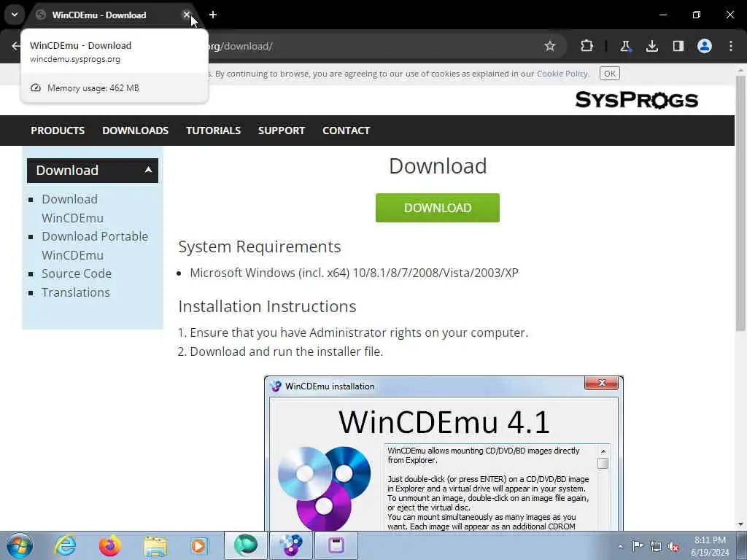
Task: Bookmark this page with the star icon
Action: [550, 46]
